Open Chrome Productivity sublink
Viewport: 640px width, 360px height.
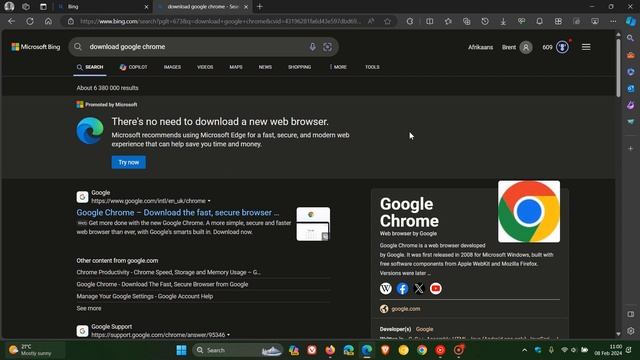(x=168, y=272)
